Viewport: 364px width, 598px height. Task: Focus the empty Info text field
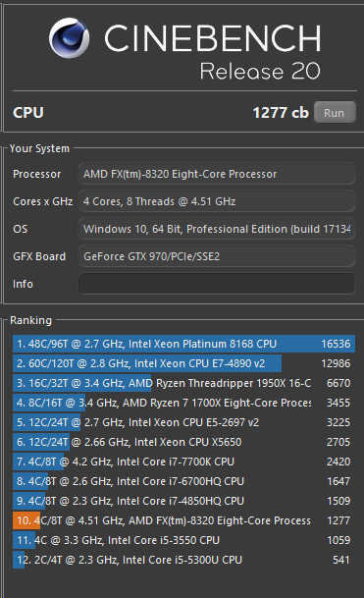click(217, 284)
